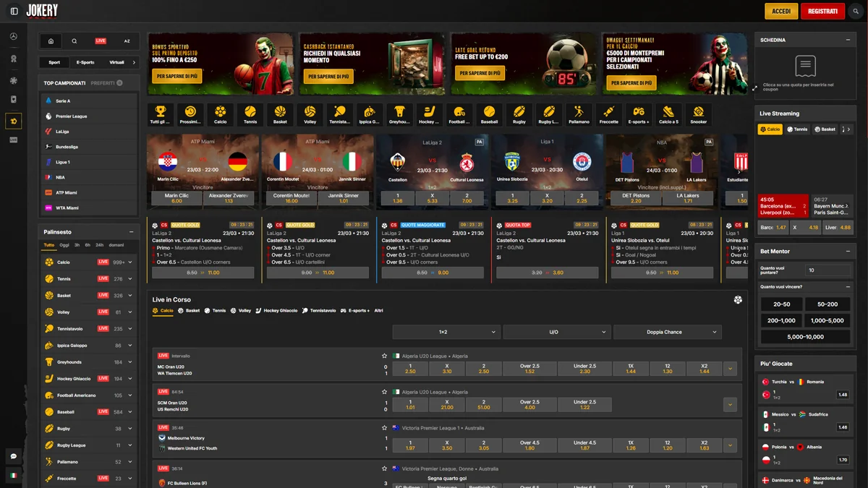The width and height of the screenshot is (868, 488).
Task: Pick Marin Cilic at odds 6.00
Action: click(176, 198)
